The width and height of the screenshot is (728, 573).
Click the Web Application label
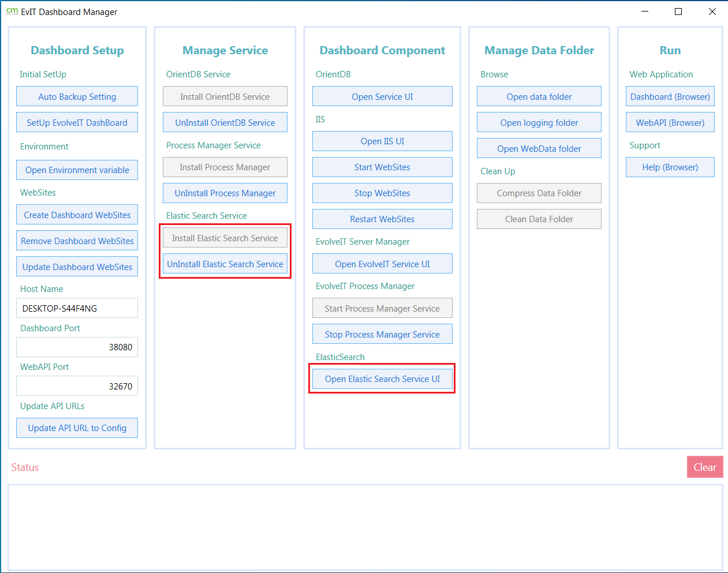pos(661,74)
